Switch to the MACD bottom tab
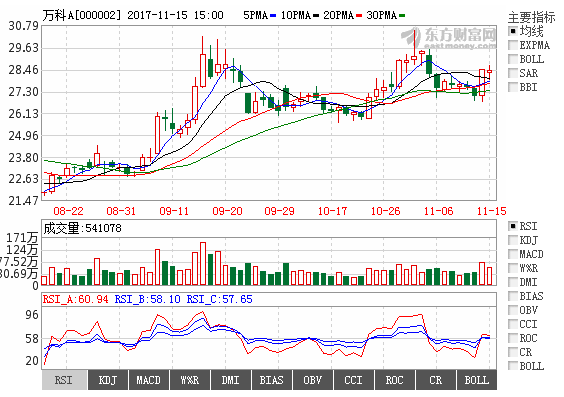This screenshot has width=564, height=397. coord(149,380)
